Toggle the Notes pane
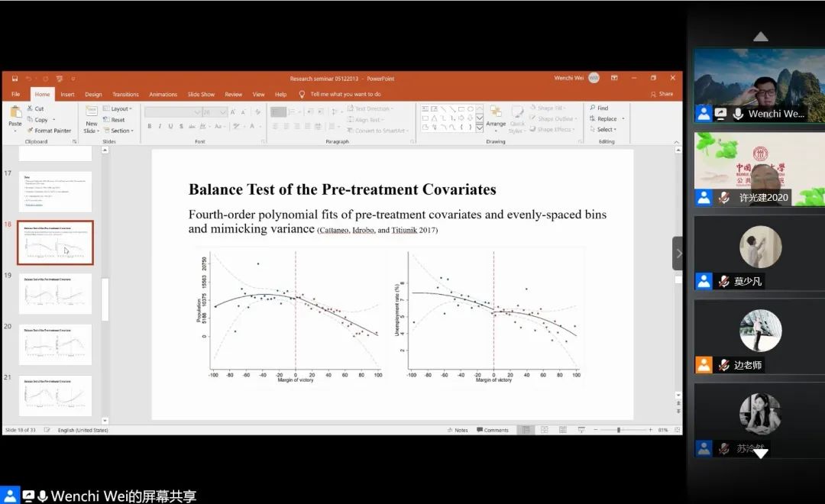The height and width of the screenshot is (504, 825). (x=458, y=430)
